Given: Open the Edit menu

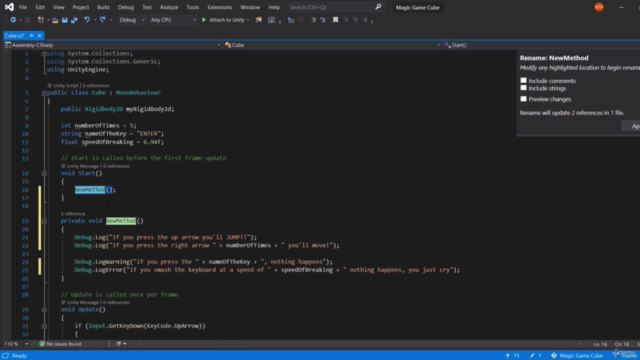Looking at the screenshot, I should click(x=40, y=7).
